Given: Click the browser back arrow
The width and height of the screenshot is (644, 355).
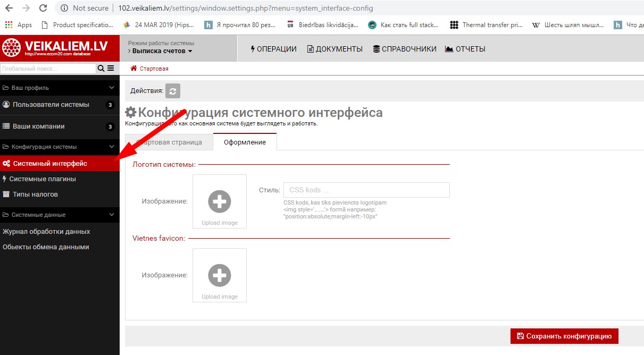Looking at the screenshot, I should coord(9,9).
